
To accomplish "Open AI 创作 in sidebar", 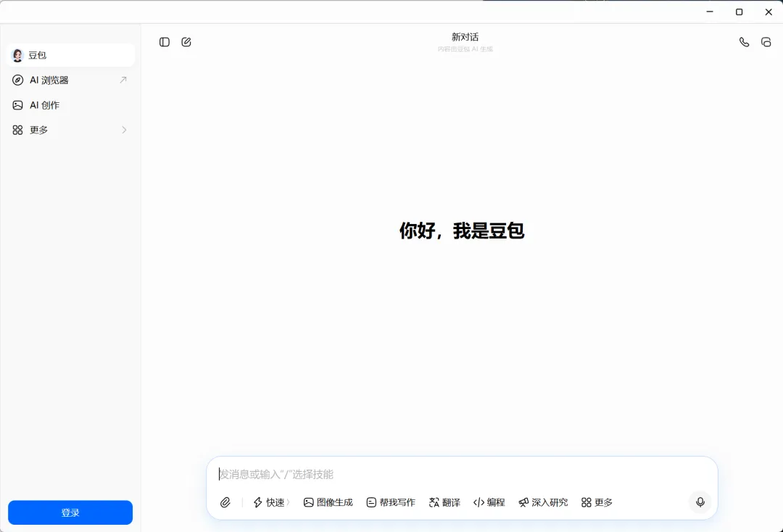I will (71, 105).
